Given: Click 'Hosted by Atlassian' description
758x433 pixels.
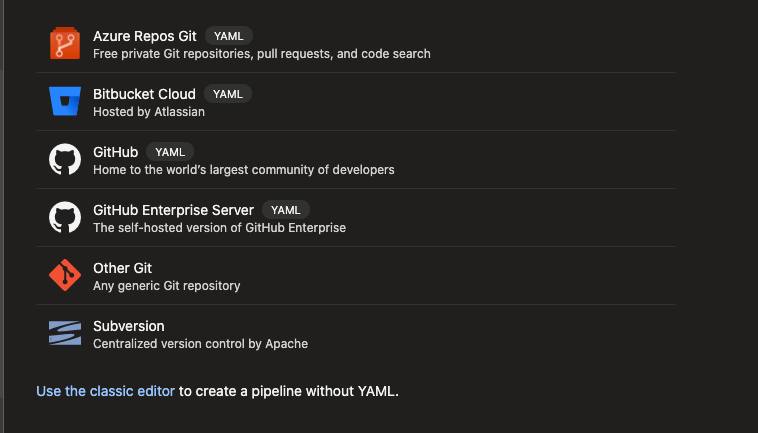Looking at the screenshot, I should click(149, 112).
